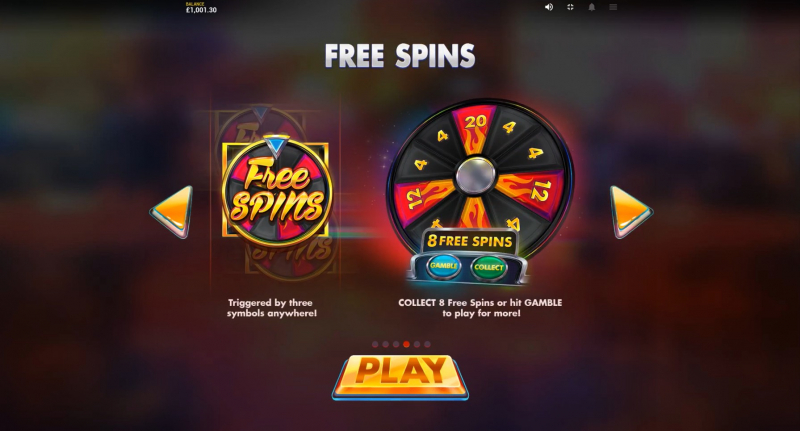This screenshot has height=431, width=800.
Task: Select the first page indicator dot
Action: pos(375,344)
